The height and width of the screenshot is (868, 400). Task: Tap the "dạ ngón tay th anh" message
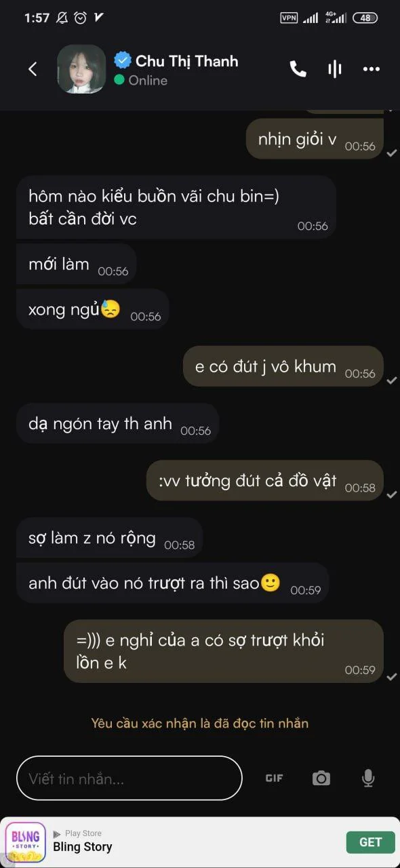pyautogui.click(x=118, y=424)
